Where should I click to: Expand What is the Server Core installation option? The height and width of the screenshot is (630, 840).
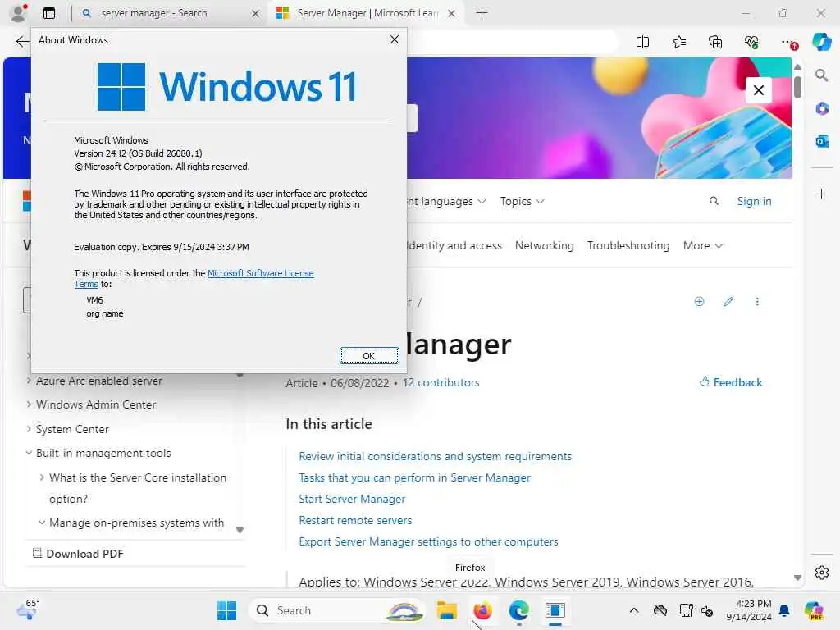pos(138,488)
